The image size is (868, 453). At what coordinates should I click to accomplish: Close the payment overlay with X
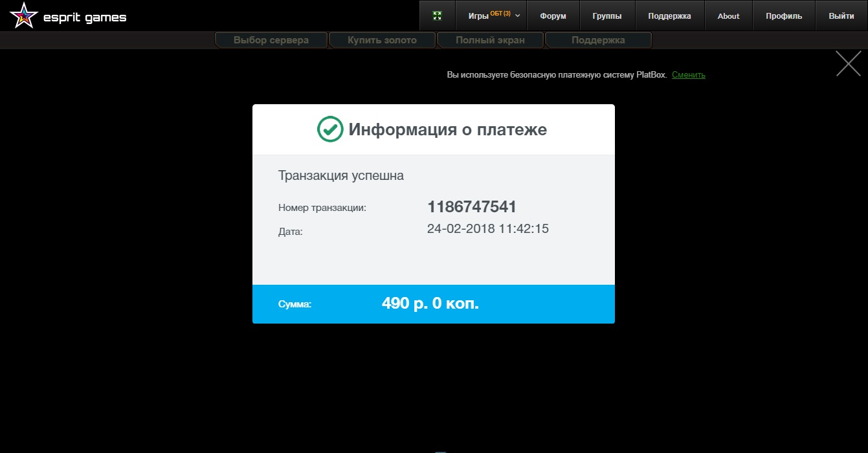coord(848,64)
